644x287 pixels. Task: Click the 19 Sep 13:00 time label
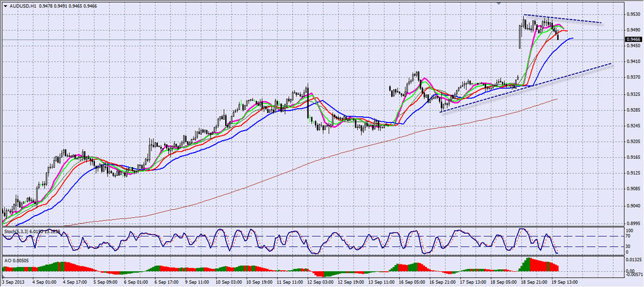(x=566, y=282)
